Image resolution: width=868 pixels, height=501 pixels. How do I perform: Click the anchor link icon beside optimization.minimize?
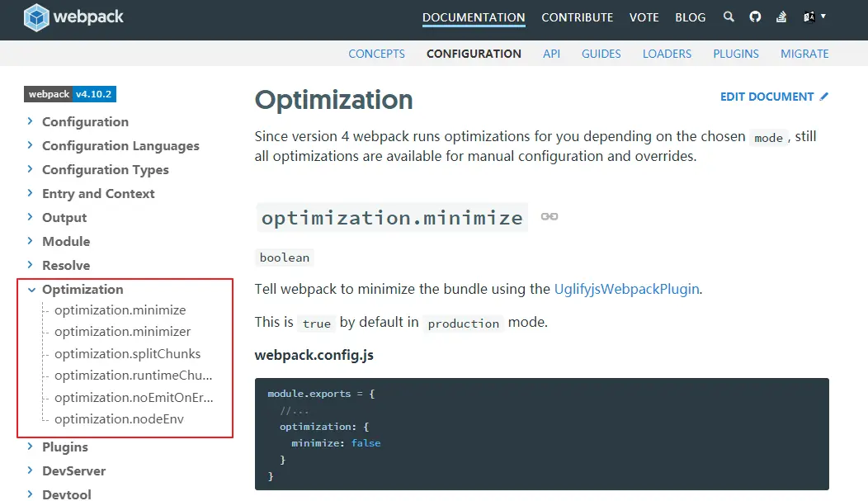click(550, 217)
